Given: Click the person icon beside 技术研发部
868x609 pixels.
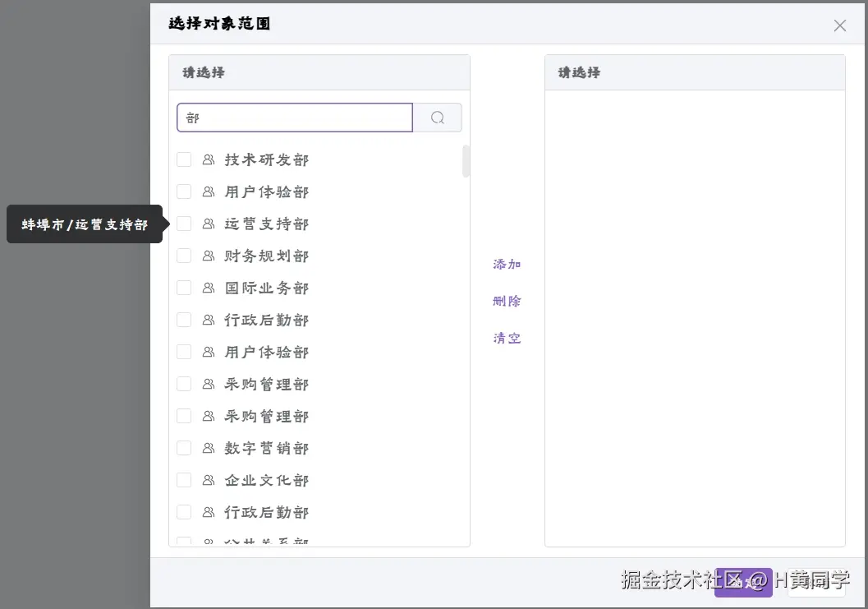Looking at the screenshot, I should [207, 159].
